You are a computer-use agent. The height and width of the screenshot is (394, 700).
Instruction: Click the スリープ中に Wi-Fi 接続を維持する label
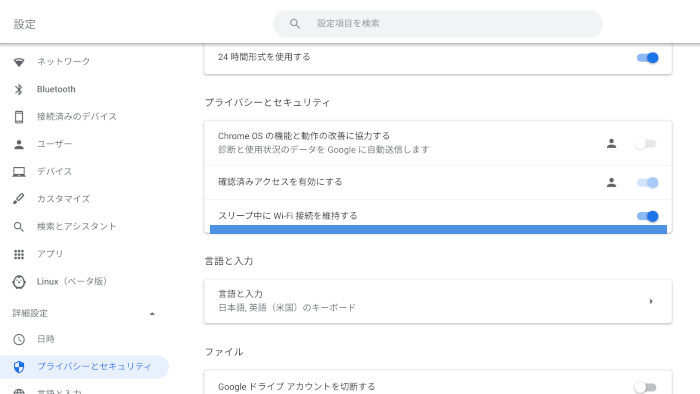tap(288, 216)
